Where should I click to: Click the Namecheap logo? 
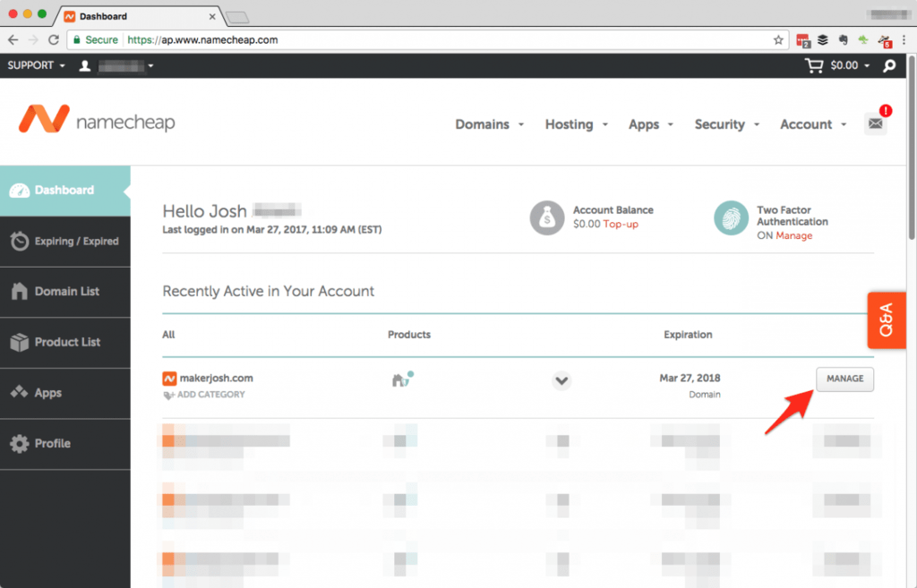(97, 119)
